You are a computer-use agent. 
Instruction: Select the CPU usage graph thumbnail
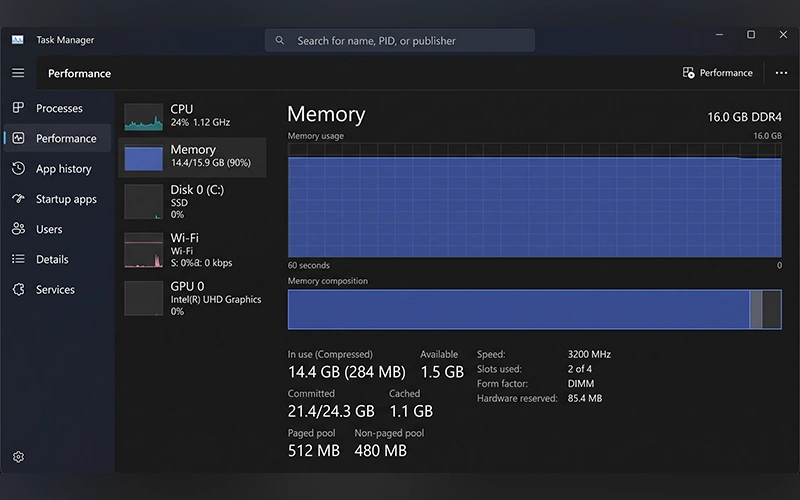pos(143,117)
